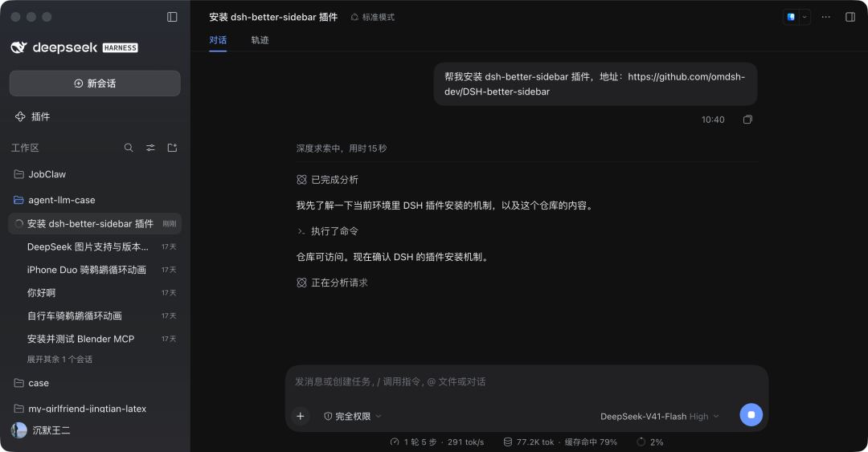Viewport: 868px width, 452px height.
Task: Expand 展开其余 1 个会话
Action: pyautogui.click(x=59, y=359)
